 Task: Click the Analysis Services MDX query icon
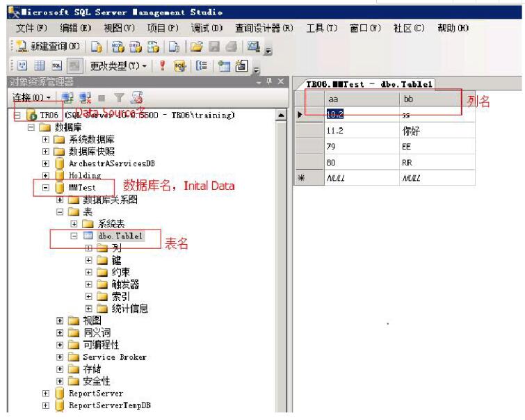click(118, 47)
